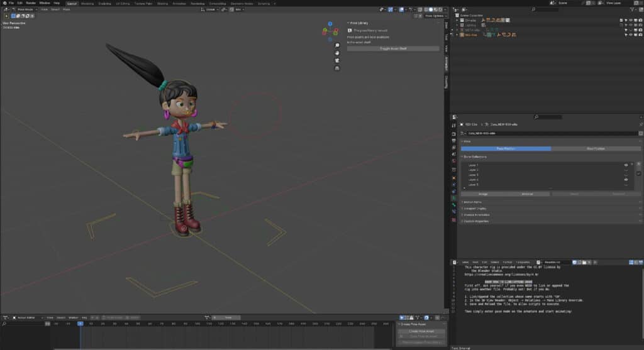The width and height of the screenshot is (644, 350).
Task: Open the Armature data properties tab icon
Action: (x=454, y=198)
